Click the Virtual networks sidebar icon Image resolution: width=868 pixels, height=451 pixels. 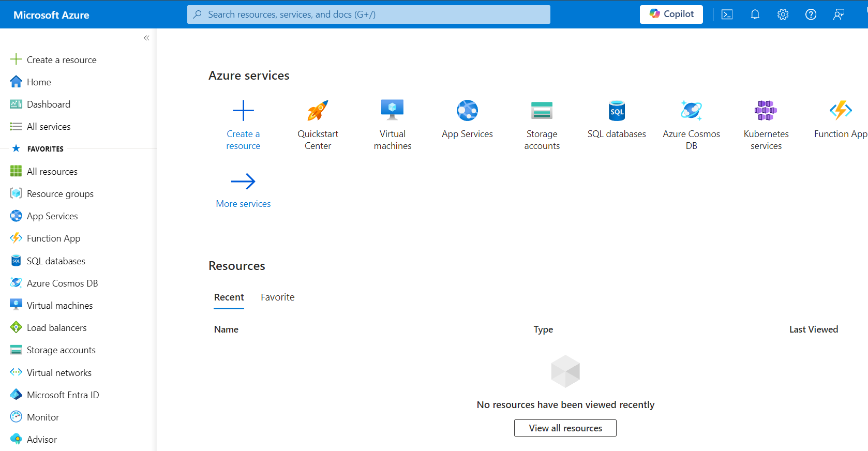pyautogui.click(x=16, y=372)
